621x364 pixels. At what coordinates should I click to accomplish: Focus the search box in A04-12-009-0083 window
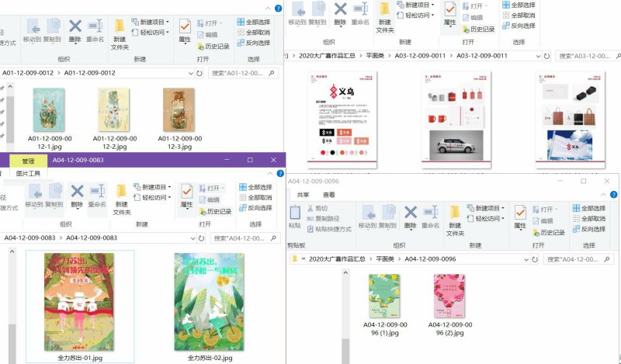(x=245, y=238)
